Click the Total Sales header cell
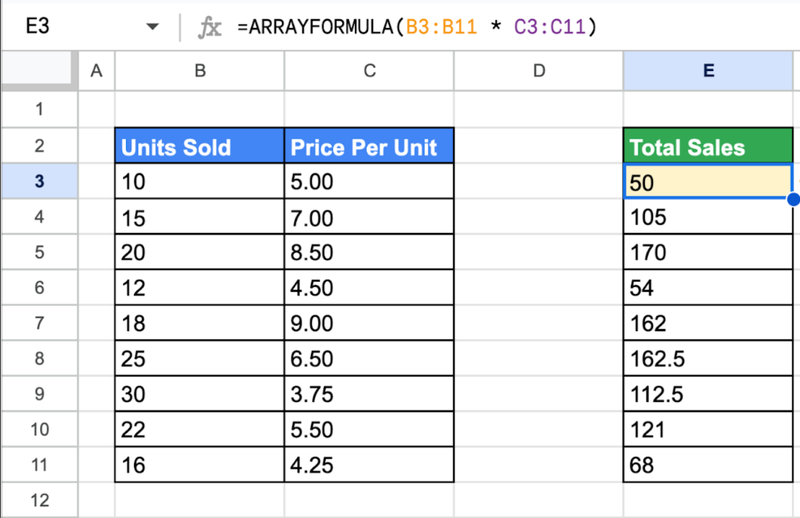 (x=708, y=146)
